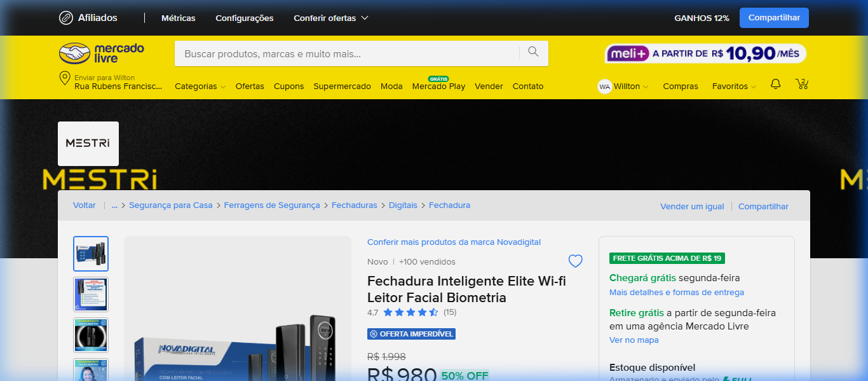Select the second product thumbnail

point(90,294)
